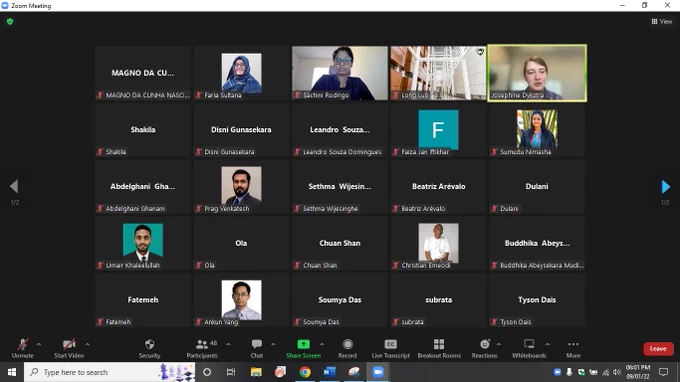Expand the arrow beside Participants
The width and height of the screenshot is (680, 382).
pyautogui.click(x=228, y=344)
